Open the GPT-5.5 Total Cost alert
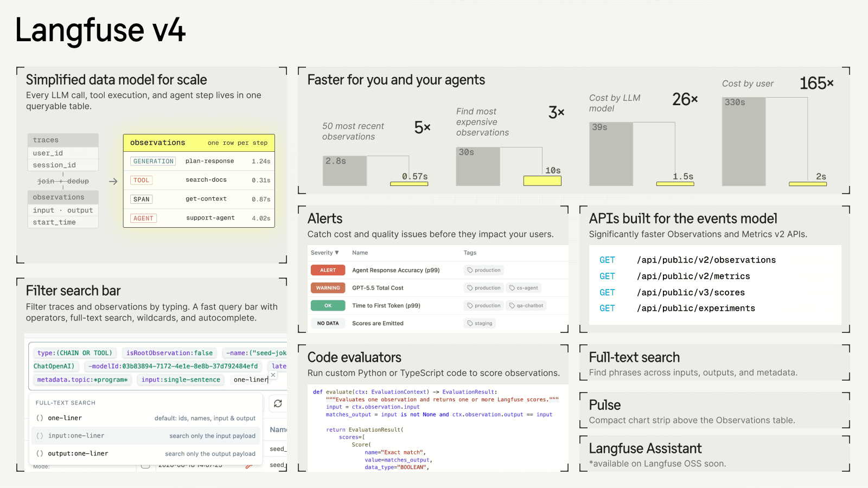Screen dimensions: 868x488 pos(378,288)
